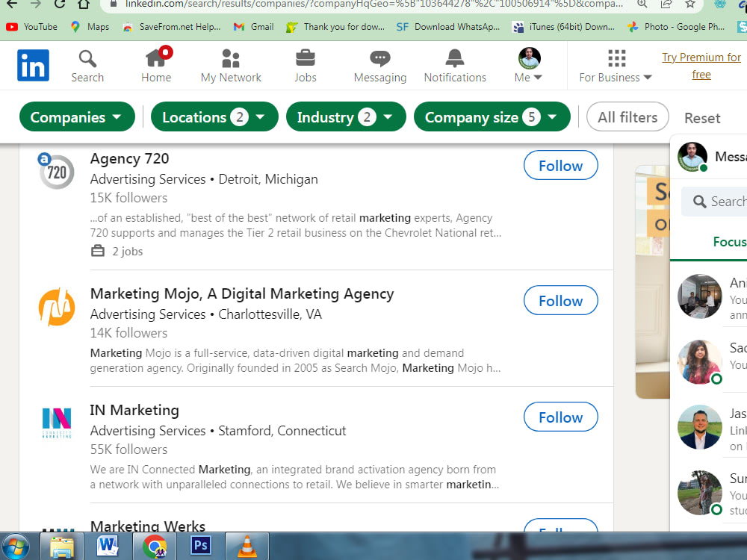Click the zoom magnifier in address bar
Screen dimensions: 747x560
(642, 4)
